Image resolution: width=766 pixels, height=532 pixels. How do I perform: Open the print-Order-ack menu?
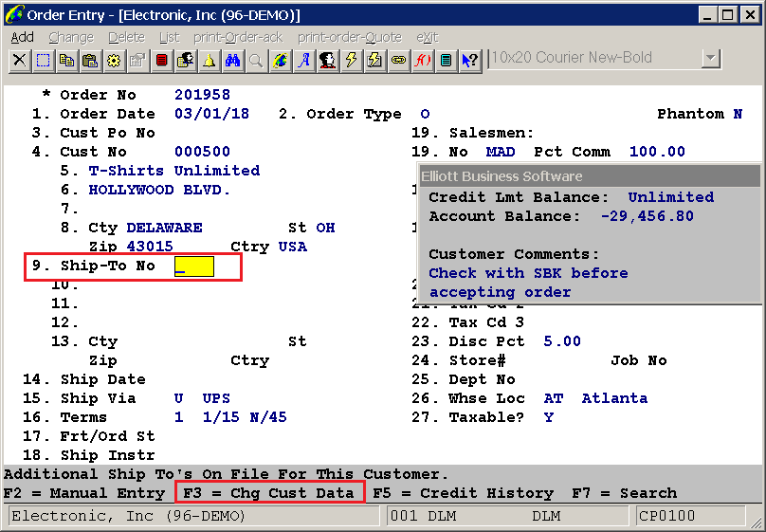pyautogui.click(x=238, y=38)
